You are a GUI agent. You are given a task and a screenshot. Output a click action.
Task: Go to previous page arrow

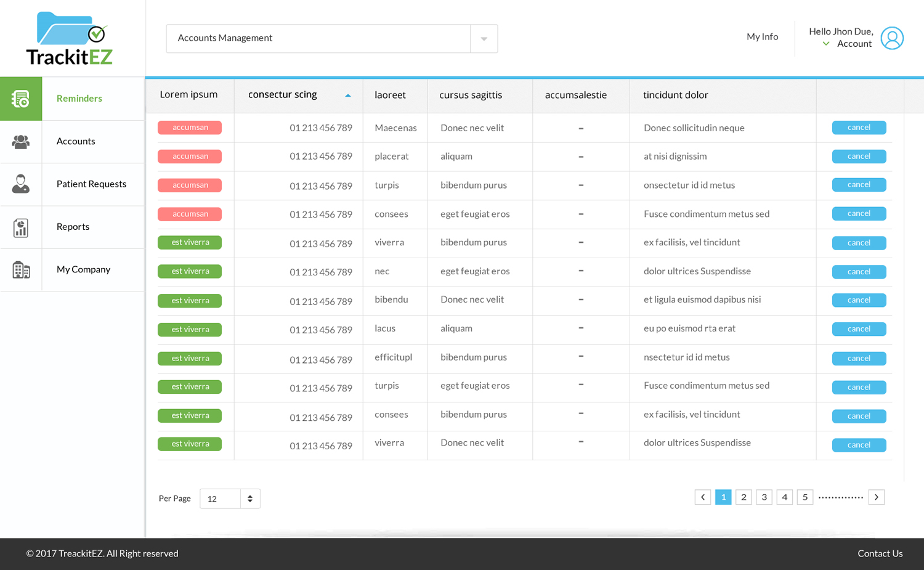[x=702, y=497]
